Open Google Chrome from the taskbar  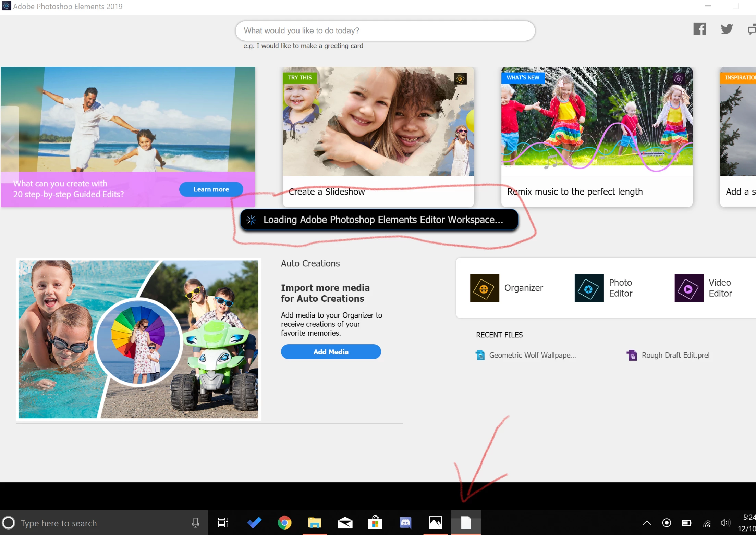pyautogui.click(x=284, y=523)
